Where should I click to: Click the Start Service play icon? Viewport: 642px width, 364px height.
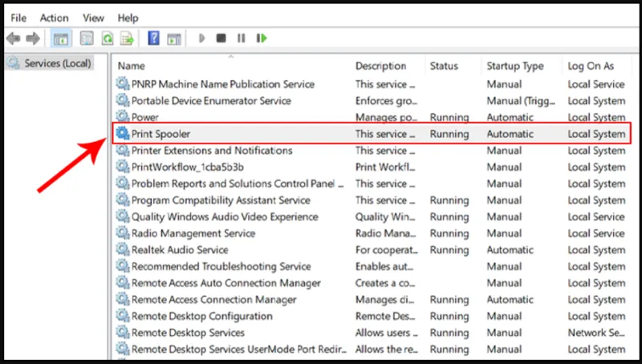(201, 38)
